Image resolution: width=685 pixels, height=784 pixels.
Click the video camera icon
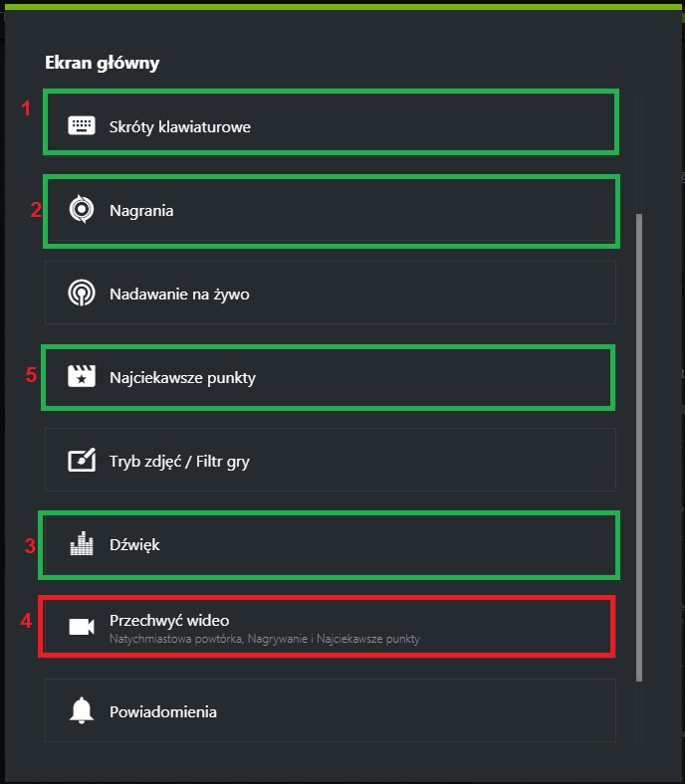click(81, 626)
